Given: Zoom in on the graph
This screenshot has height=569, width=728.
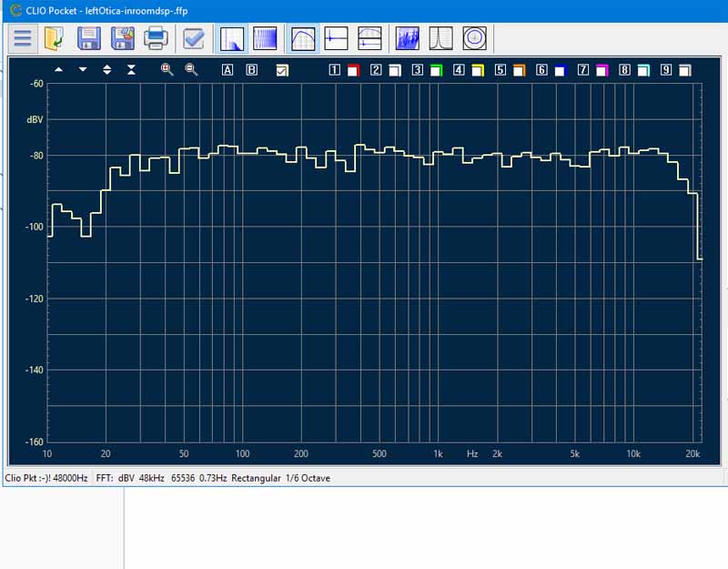Looking at the screenshot, I should (167, 70).
